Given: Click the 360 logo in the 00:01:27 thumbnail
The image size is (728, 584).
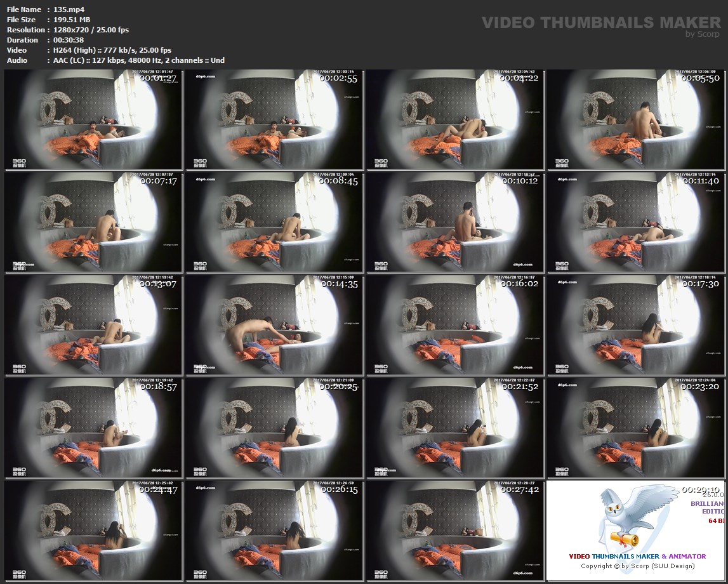Looking at the screenshot, I should [x=19, y=162].
